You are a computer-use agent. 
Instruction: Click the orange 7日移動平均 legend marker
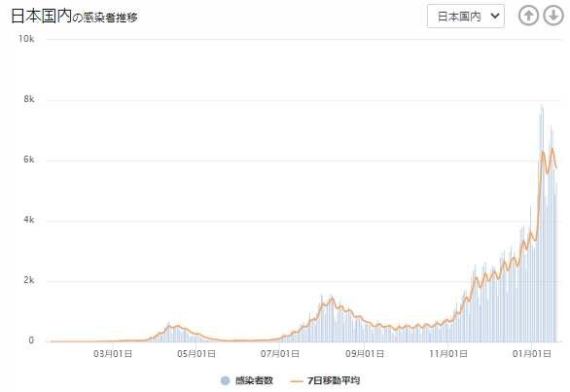[x=296, y=381]
